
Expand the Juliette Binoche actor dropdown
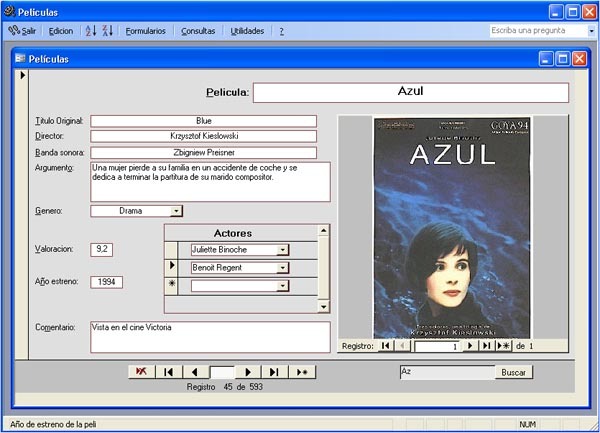tap(282, 250)
